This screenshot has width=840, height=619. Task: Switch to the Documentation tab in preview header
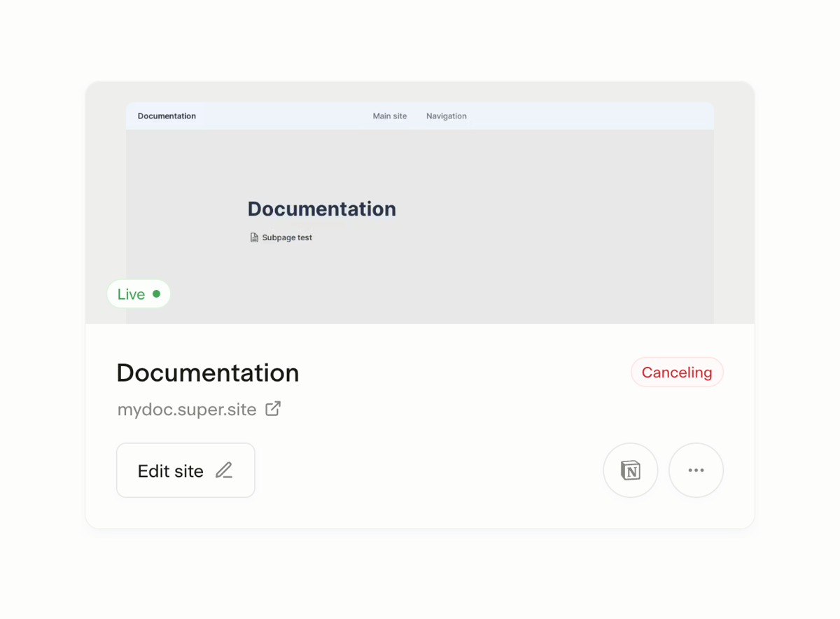coord(166,116)
